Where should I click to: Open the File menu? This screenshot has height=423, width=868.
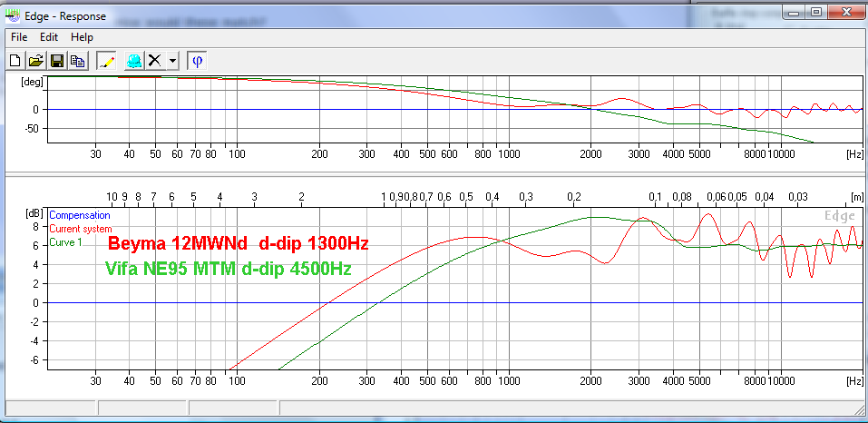19,37
